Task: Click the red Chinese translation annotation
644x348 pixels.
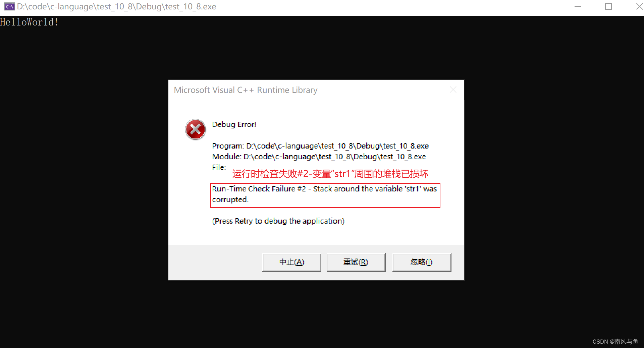Action: (x=330, y=174)
